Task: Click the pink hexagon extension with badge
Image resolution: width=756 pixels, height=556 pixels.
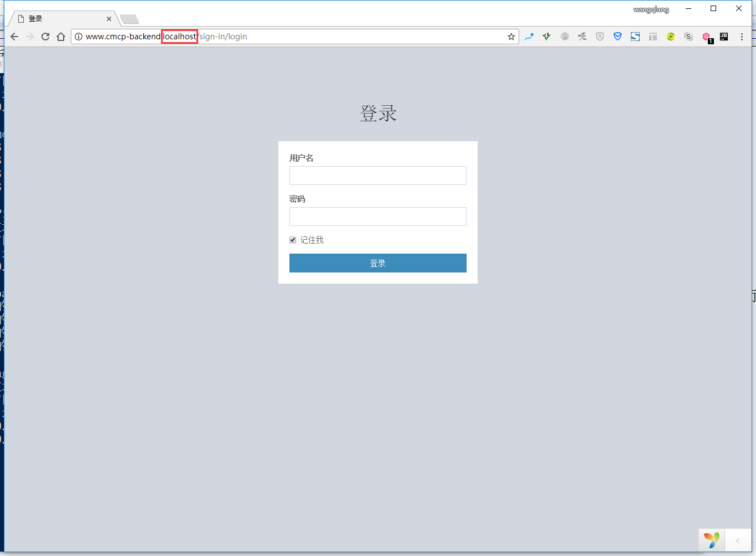Action: (707, 37)
